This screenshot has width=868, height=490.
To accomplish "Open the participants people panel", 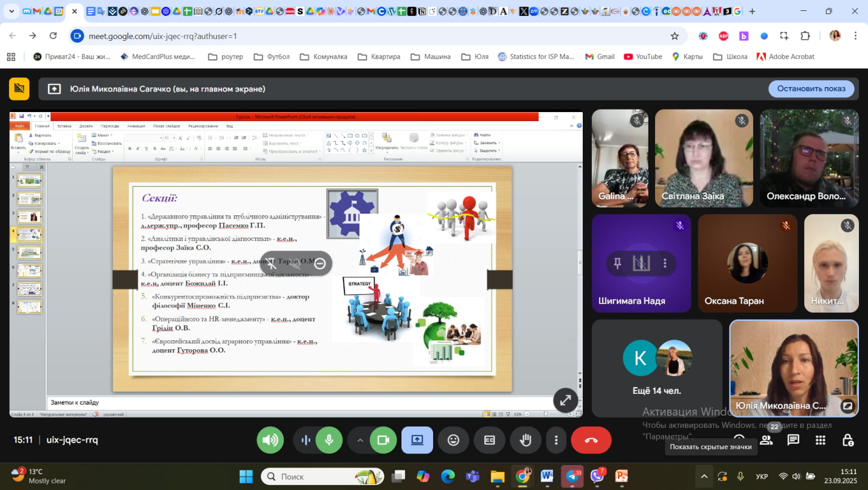I will click(x=766, y=440).
